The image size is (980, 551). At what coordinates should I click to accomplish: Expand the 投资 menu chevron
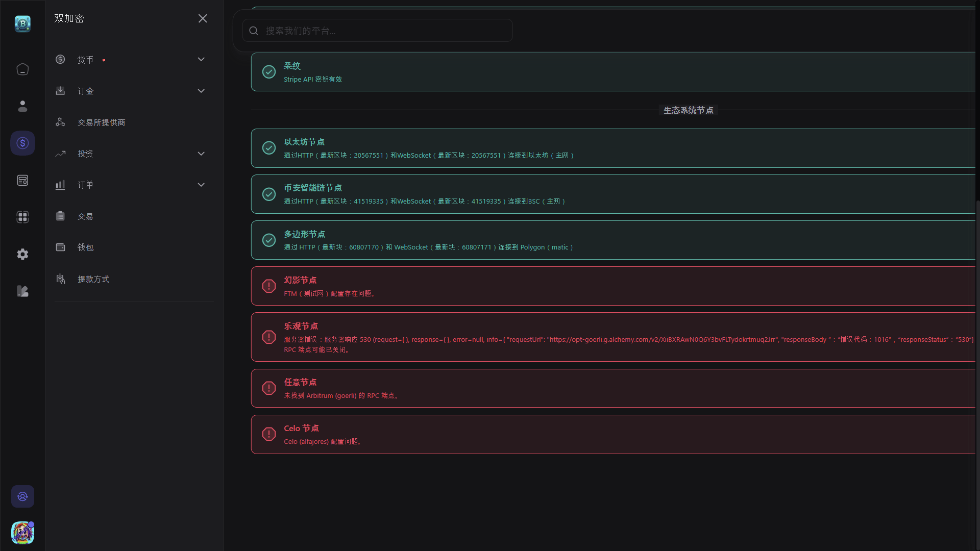point(201,154)
